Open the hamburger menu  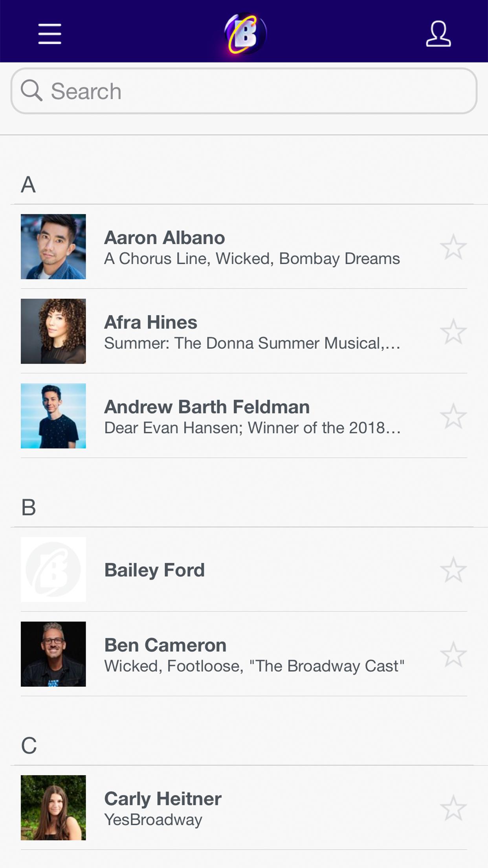tap(50, 33)
